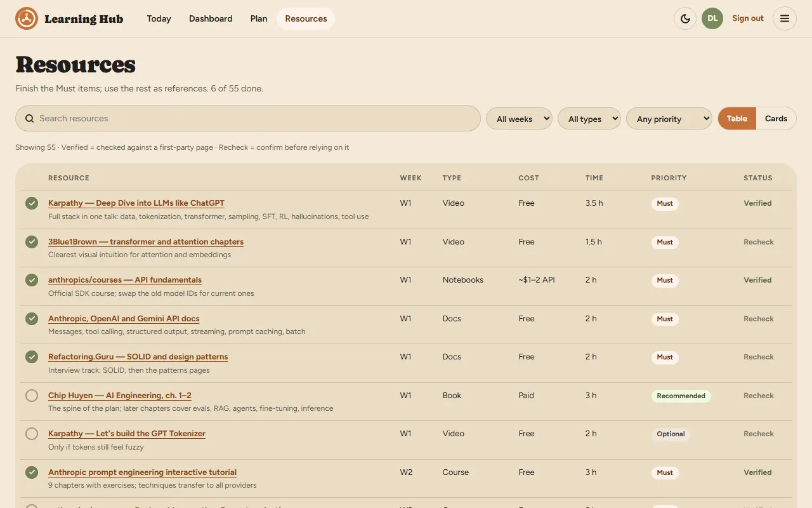The width and height of the screenshot is (812, 508).
Task: Go to the Plan tab
Action: click(259, 18)
